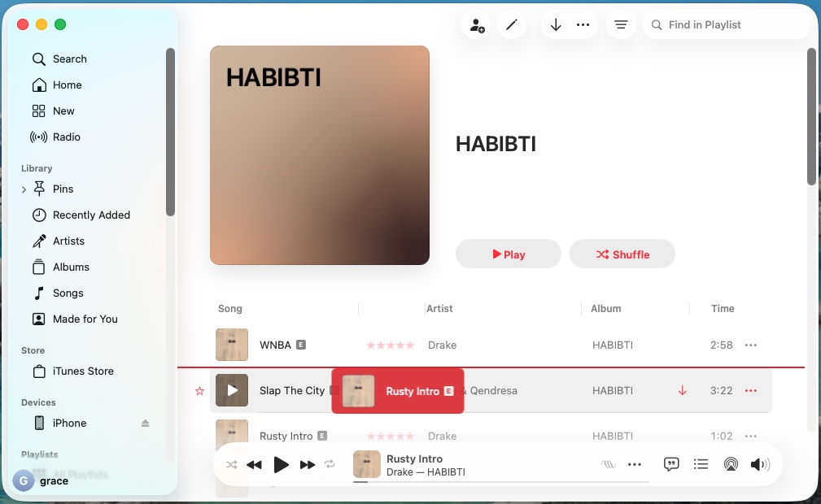
Task: Open iTunes Store in the sidebar
Action: click(x=83, y=371)
